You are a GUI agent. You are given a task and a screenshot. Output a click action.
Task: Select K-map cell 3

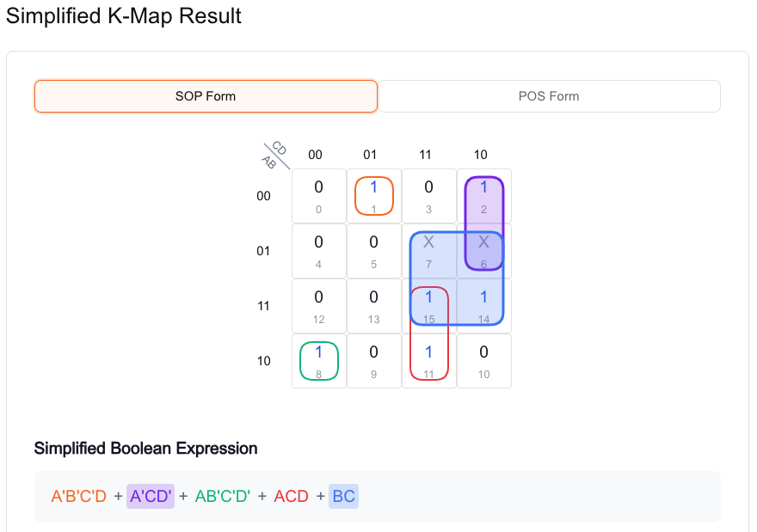429,196
